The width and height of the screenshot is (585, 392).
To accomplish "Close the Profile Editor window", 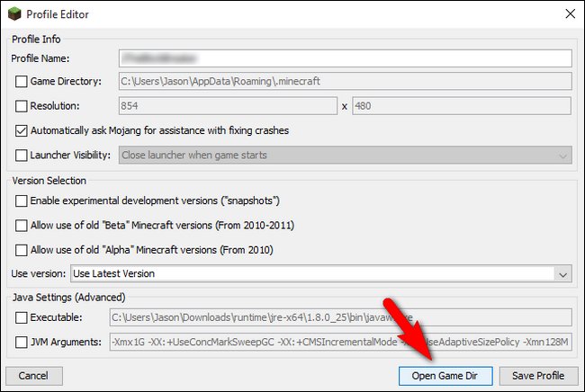I will [570, 13].
